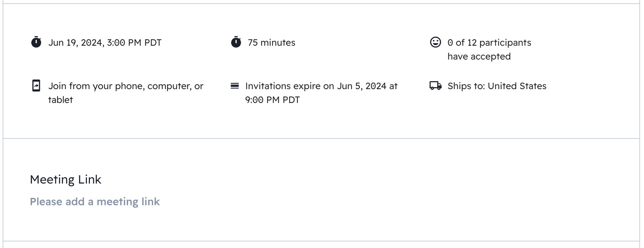Click the '9:00 PM PDT' expiry time
This screenshot has width=644, height=248.
[x=272, y=100]
